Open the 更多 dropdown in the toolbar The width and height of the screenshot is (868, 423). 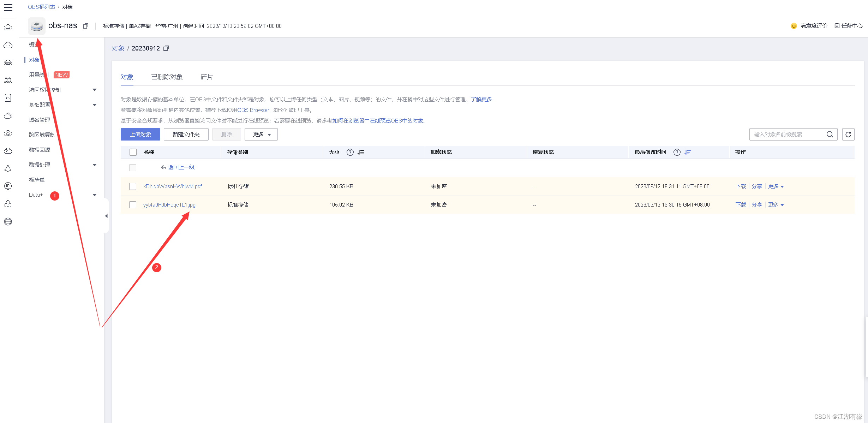(x=261, y=134)
